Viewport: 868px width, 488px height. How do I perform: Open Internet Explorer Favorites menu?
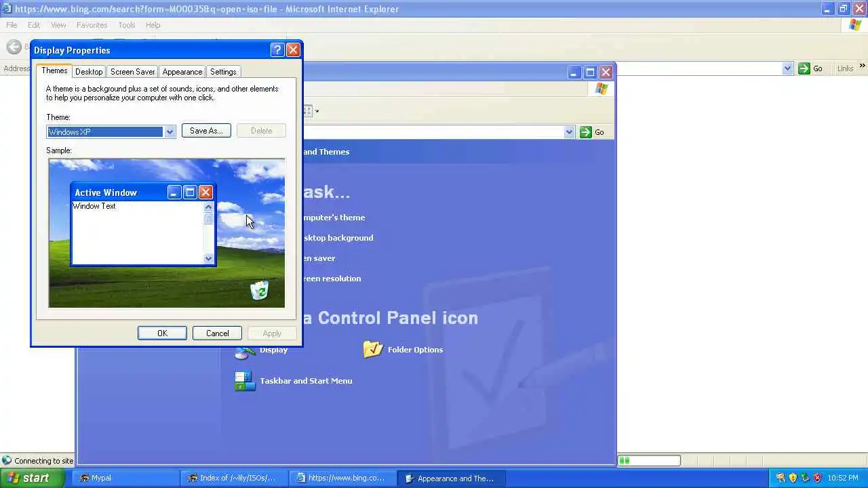point(92,25)
